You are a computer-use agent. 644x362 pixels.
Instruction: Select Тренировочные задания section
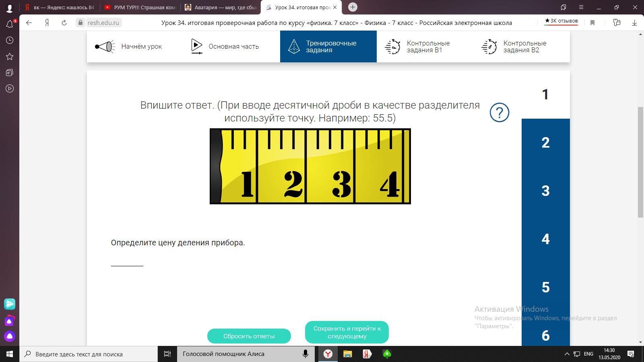(x=328, y=47)
